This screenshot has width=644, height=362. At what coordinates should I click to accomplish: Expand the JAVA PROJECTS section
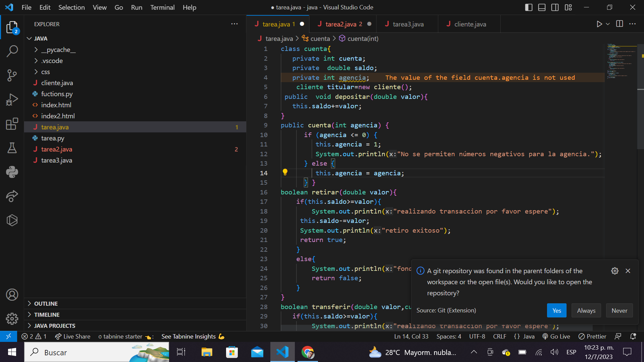(54, 325)
